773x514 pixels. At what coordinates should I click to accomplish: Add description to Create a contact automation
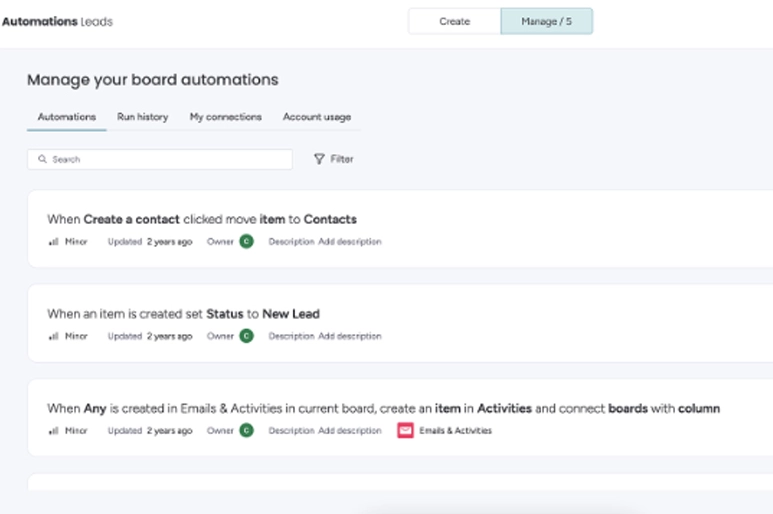[349, 241]
